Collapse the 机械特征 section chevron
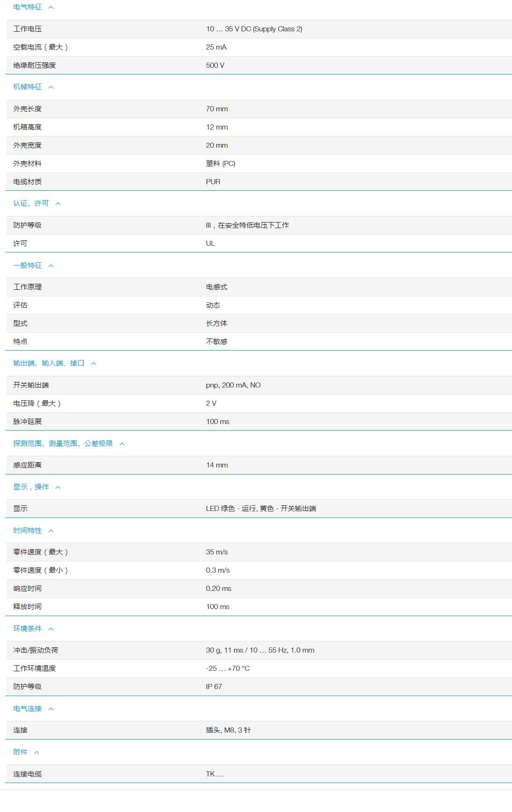The height and width of the screenshot is (812, 512). click(x=51, y=87)
